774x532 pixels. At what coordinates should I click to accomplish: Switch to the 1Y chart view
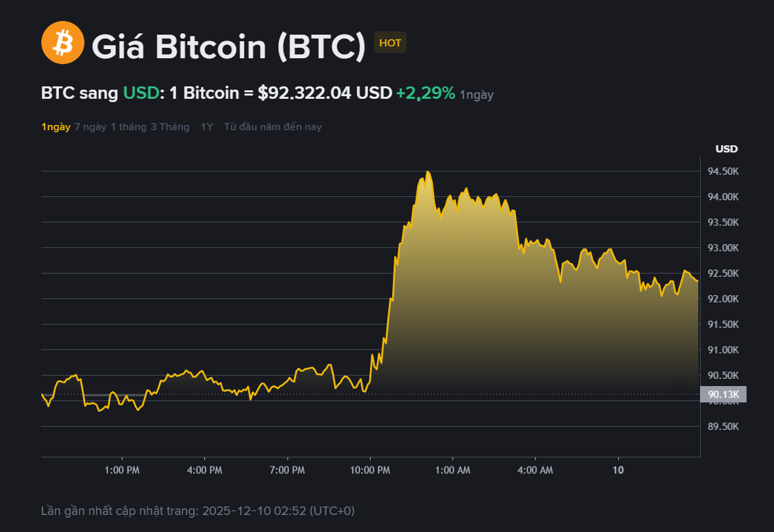coord(207,127)
